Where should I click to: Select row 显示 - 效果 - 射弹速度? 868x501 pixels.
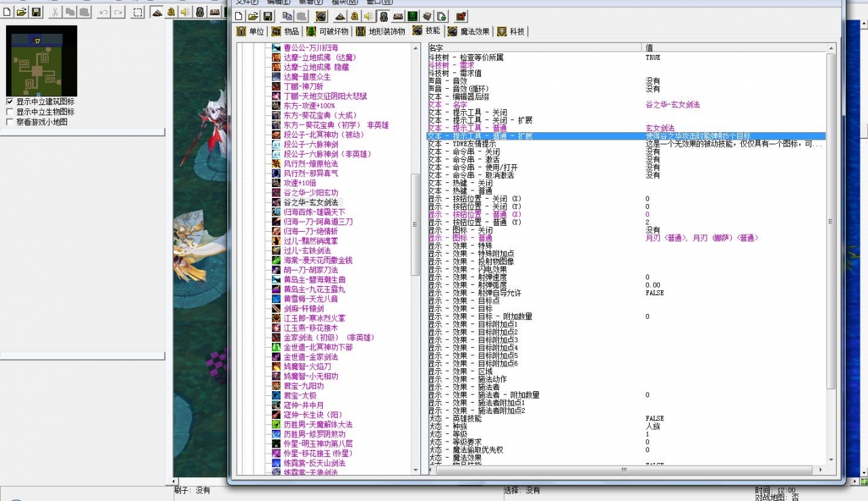(x=627, y=277)
